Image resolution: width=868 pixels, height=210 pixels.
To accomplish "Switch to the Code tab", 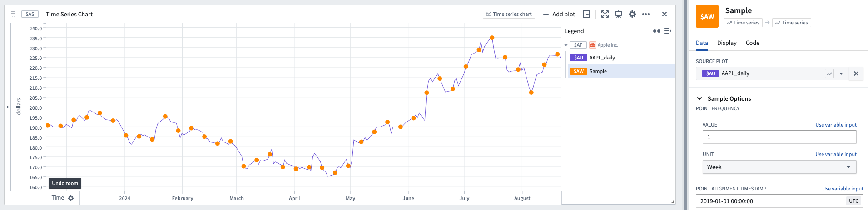I will (753, 43).
